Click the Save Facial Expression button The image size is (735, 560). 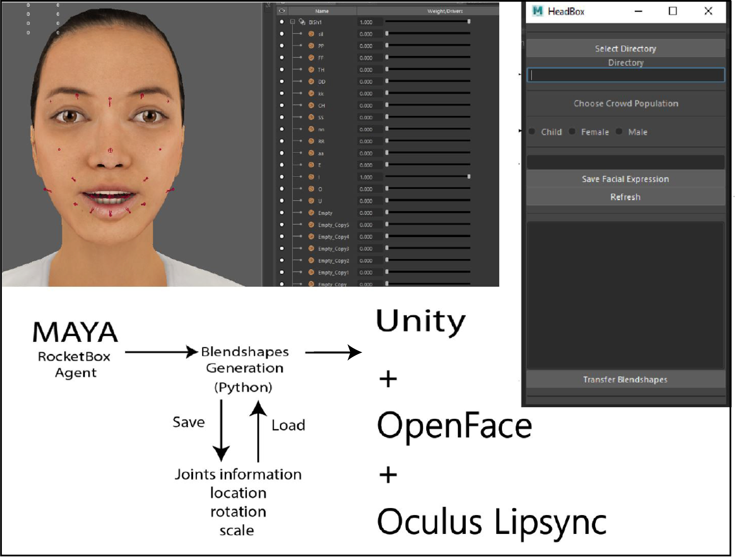tap(626, 179)
